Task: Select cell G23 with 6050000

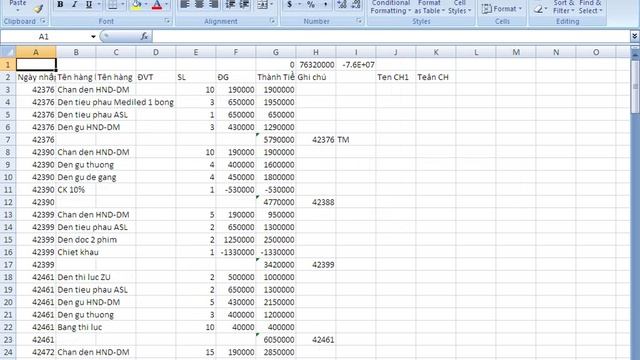Action: click(x=276, y=340)
